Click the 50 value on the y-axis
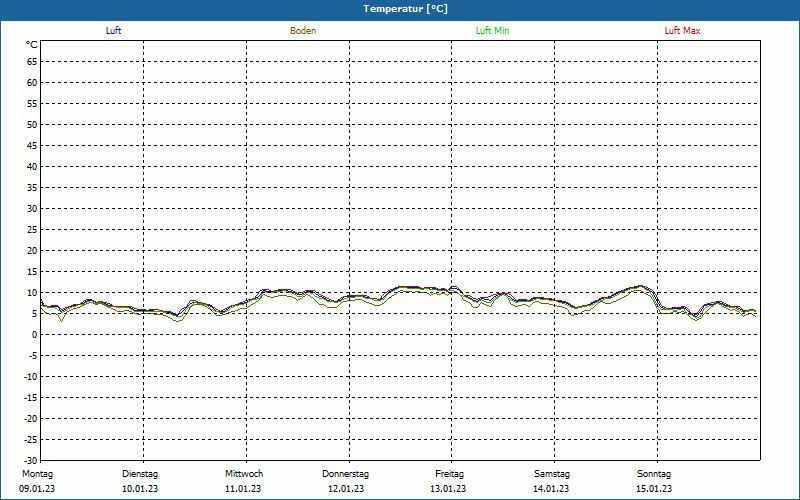Image resolution: width=800 pixels, height=500 pixels. (32, 124)
